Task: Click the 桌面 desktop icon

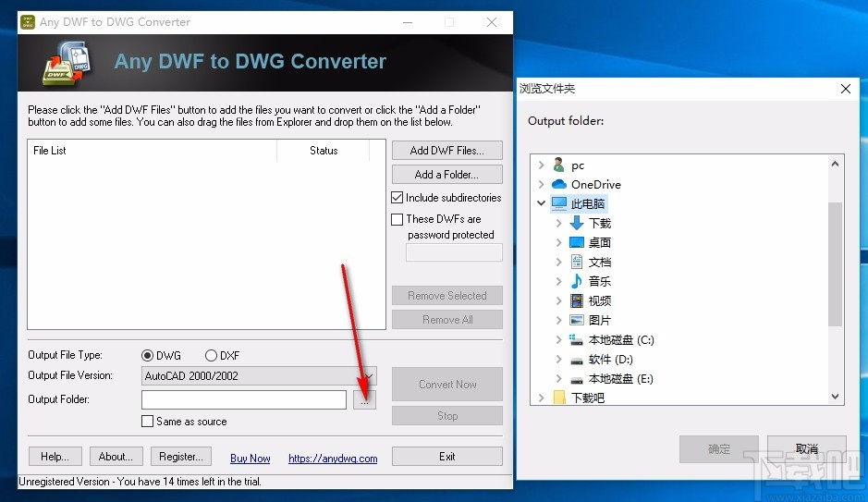Action: pos(577,242)
